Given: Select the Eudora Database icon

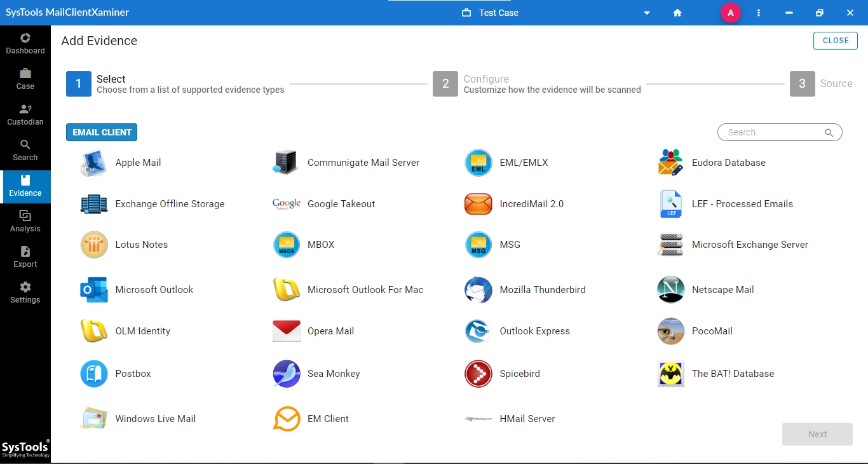Looking at the screenshot, I should [x=670, y=163].
